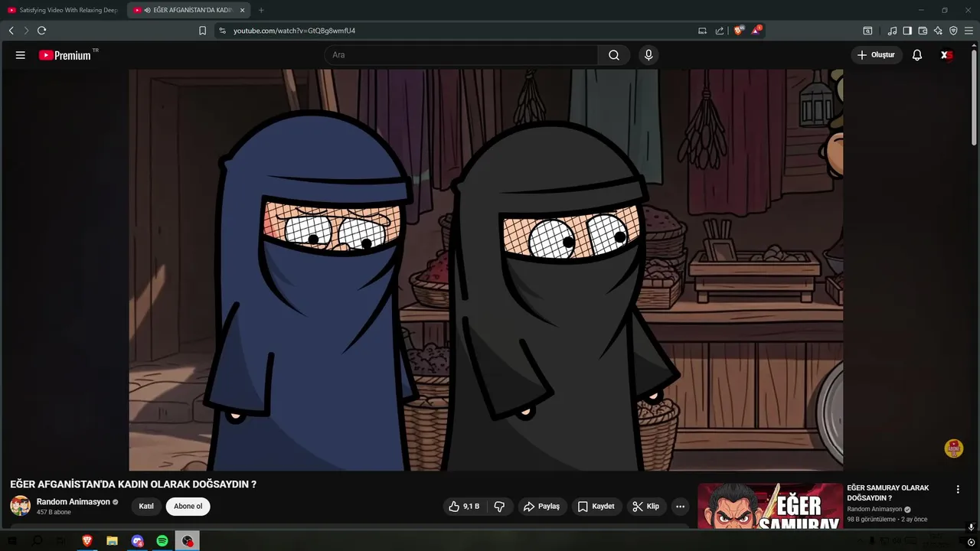The width and height of the screenshot is (980, 551).
Task: Share this page using the address bar share icon
Action: pyautogui.click(x=720, y=31)
